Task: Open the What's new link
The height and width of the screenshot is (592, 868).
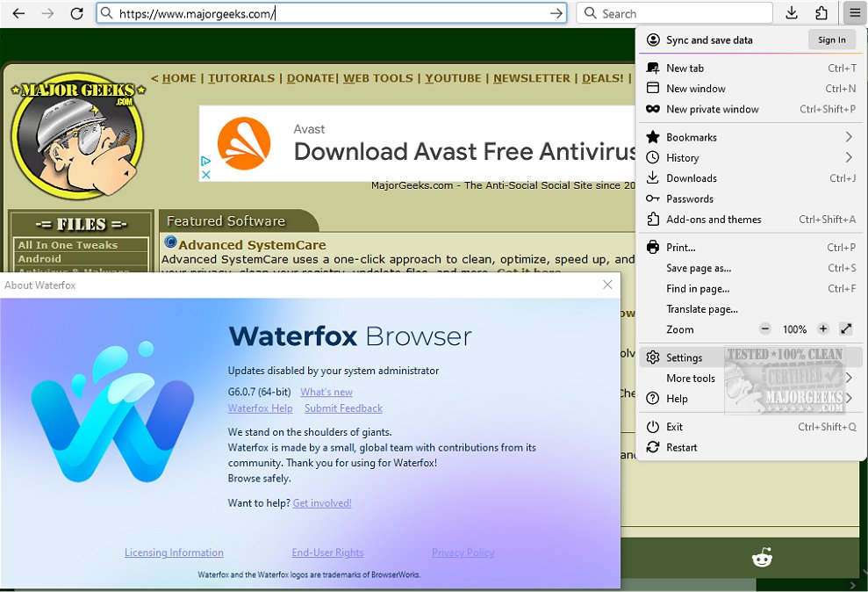Action: click(x=326, y=392)
